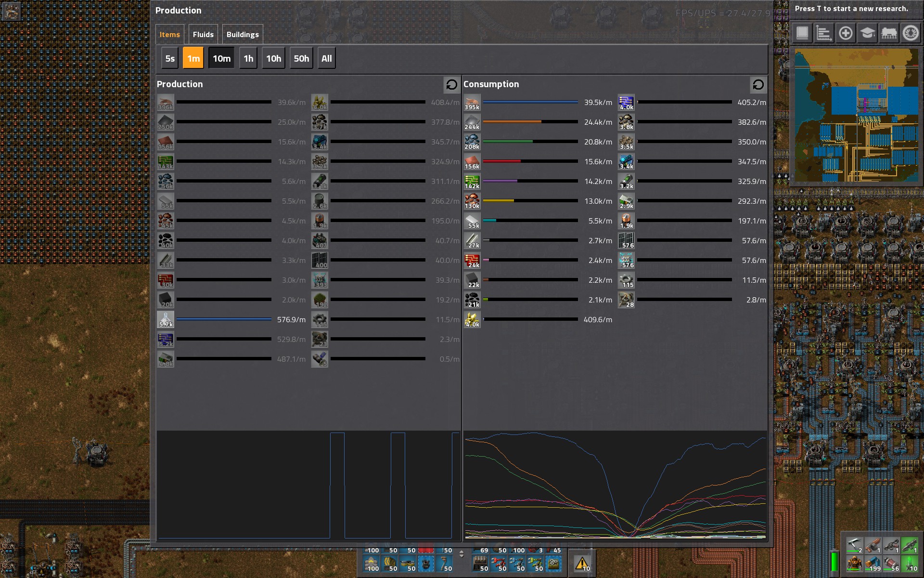
Task: Click the yellow warning alert icon
Action: 582,563
